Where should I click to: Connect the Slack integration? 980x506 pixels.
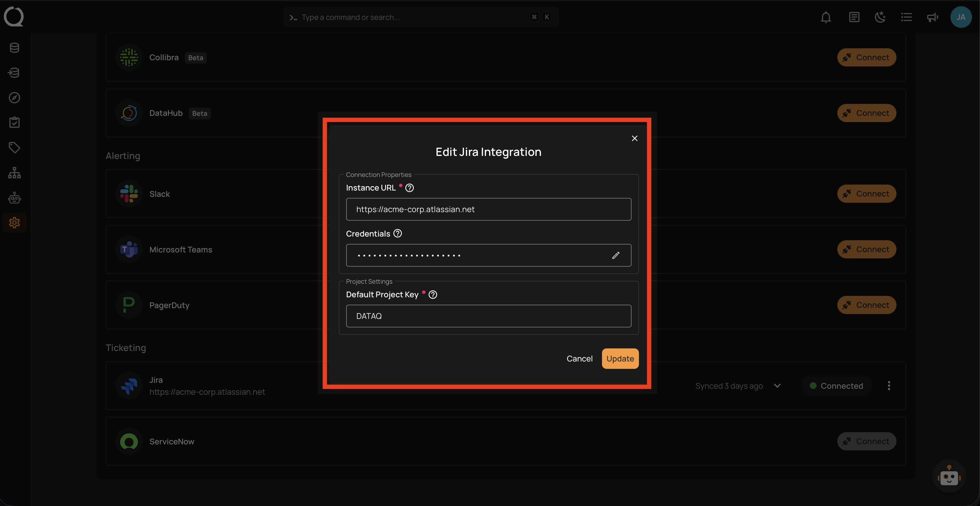866,193
